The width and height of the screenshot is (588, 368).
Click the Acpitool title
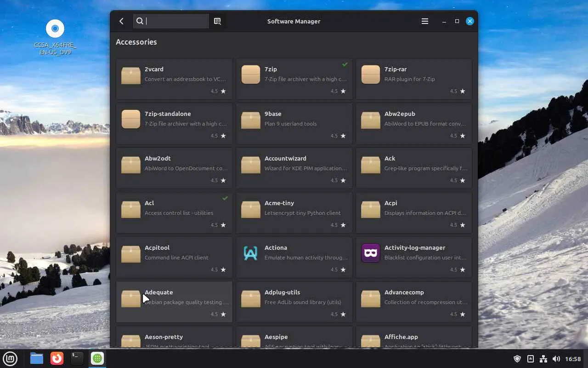(x=157, y=247)
